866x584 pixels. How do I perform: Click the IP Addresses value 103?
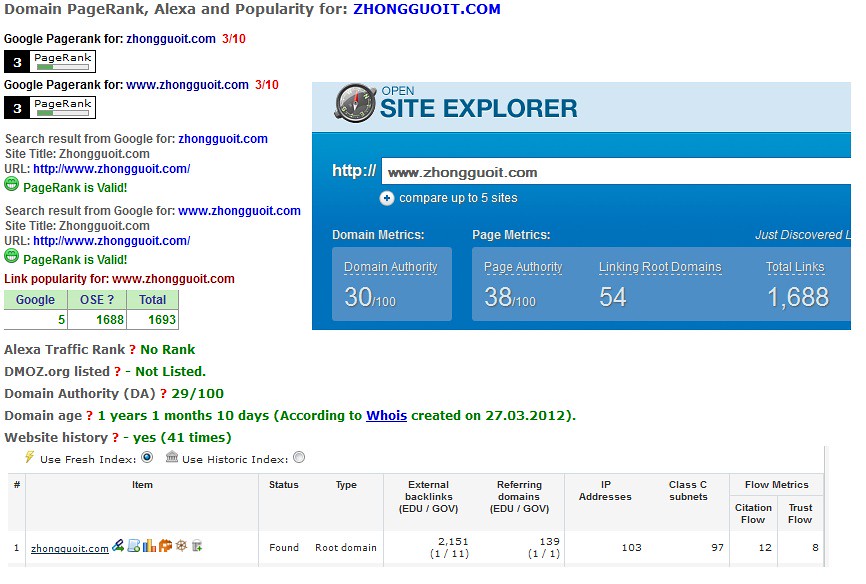(631, 548)
